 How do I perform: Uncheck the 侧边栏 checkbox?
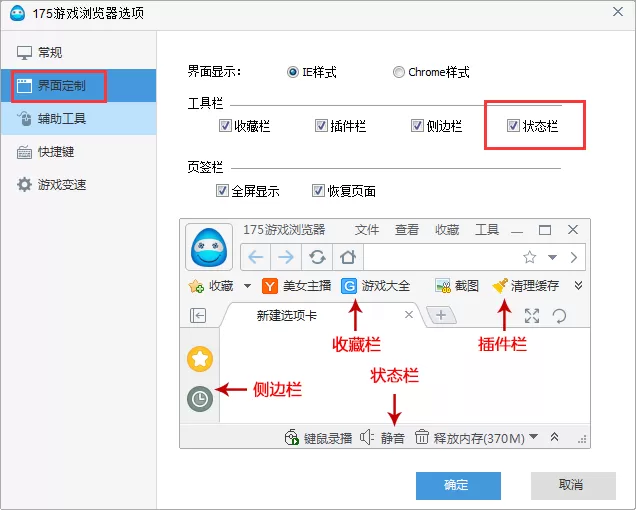click(417, 126)
